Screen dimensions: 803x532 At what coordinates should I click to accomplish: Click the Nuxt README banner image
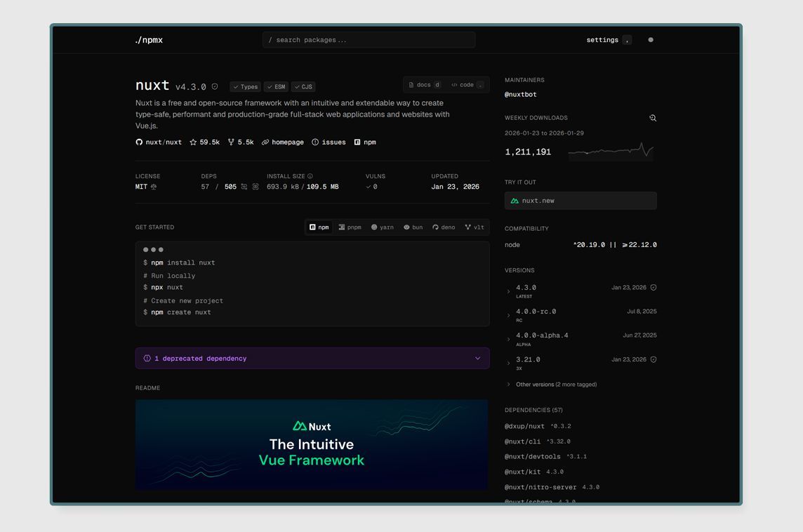click(312, 444)
